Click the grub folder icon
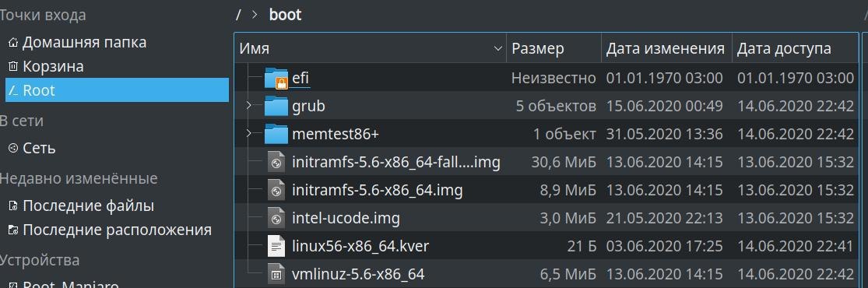 tap(276, 105)
